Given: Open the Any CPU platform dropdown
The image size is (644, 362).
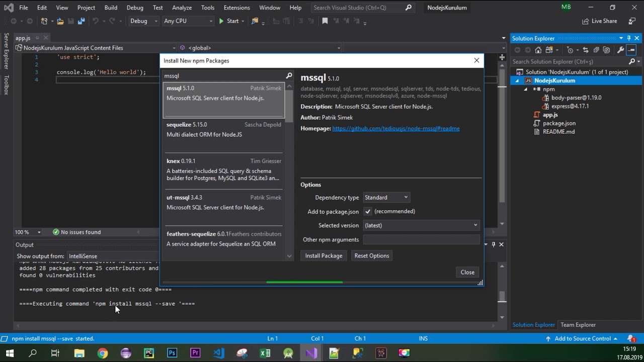Looking at the screenshot, I should click(x=188, y=21).
